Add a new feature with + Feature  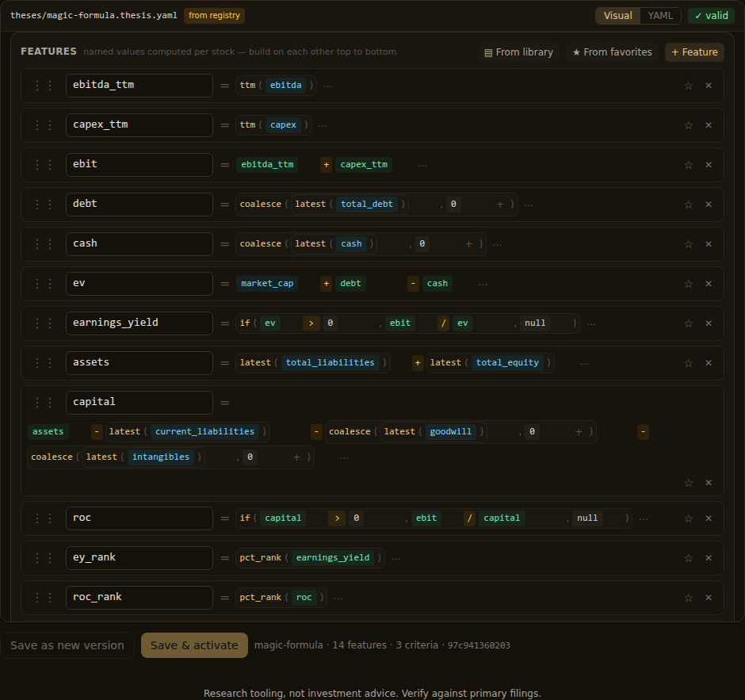pyautogui.click(x=694, y=52)
